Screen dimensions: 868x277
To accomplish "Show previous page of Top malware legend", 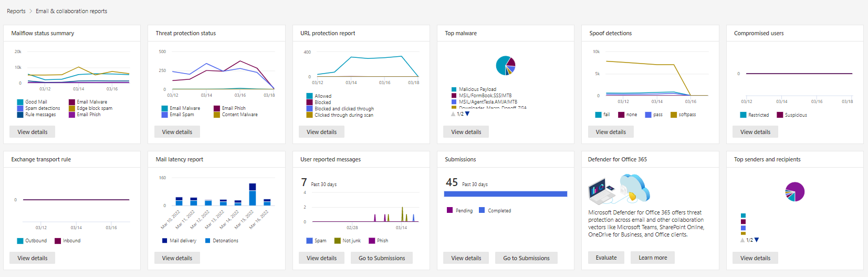I will 453,114.
